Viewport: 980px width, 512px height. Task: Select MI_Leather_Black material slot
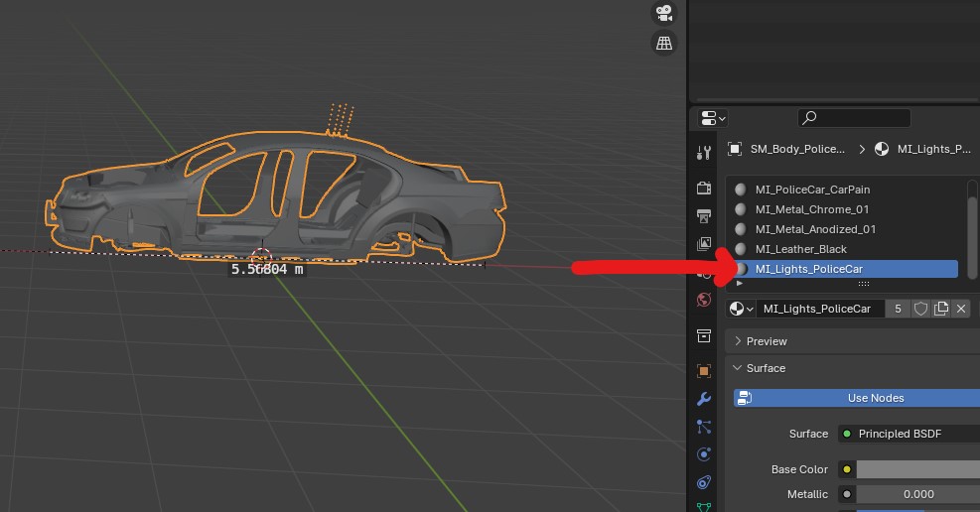click(800, 249)
